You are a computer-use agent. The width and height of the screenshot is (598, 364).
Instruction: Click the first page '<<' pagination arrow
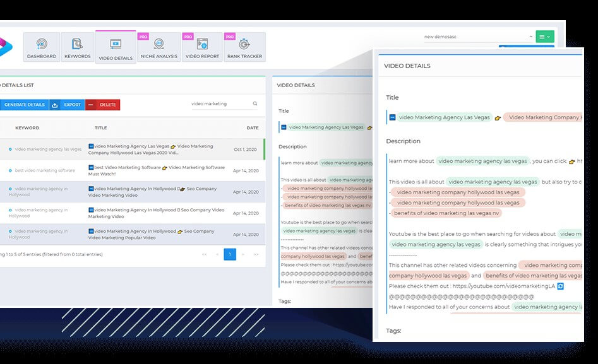pos(205,254)
